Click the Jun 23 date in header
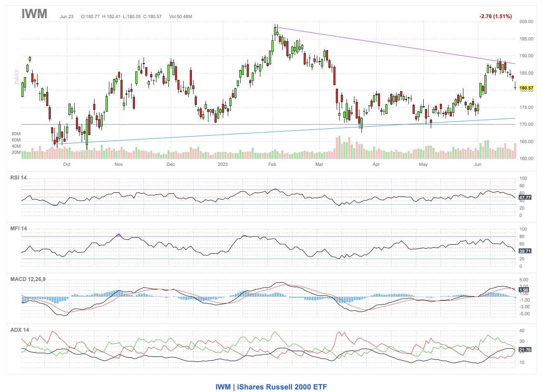This screenshot has width=543, height=392. point(66,17)
